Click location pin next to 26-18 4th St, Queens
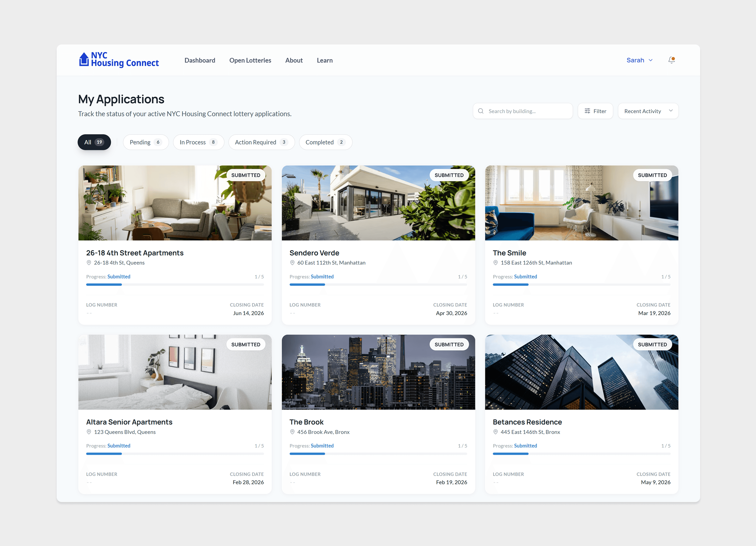Image resolution: width=756 pixels, height=546 pixels. [89, 263]
